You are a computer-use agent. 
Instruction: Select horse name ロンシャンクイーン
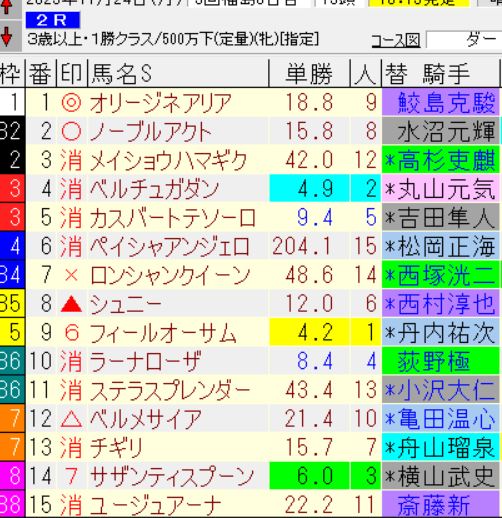170,275
